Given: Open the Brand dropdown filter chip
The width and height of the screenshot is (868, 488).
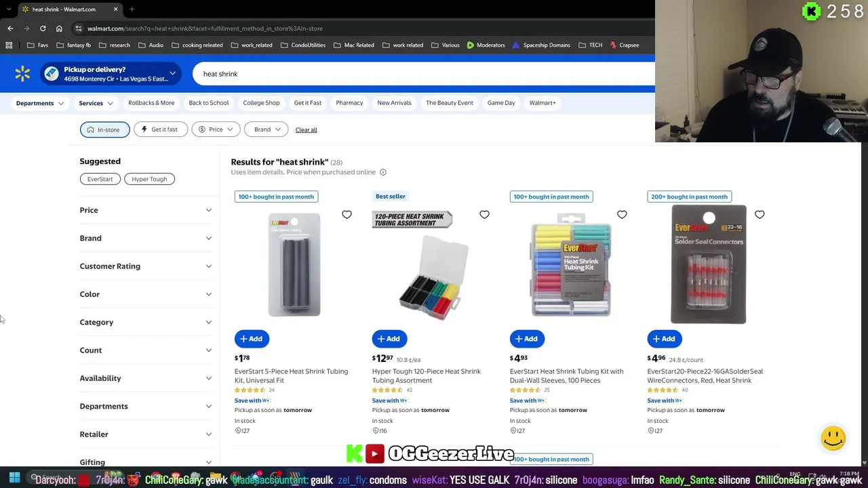Looking at the screenshot, I should (266, 129).
